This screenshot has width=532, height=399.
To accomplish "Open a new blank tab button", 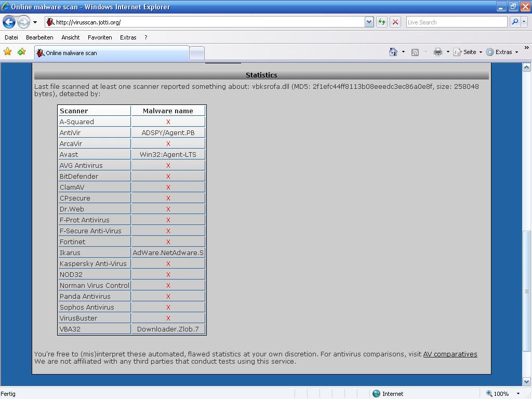I will (x=197, y=54).
